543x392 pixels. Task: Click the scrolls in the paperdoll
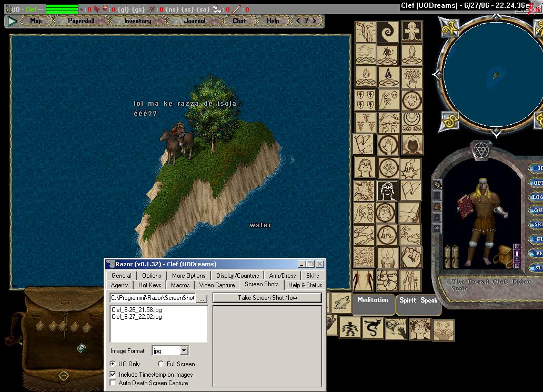coord(451,257)
